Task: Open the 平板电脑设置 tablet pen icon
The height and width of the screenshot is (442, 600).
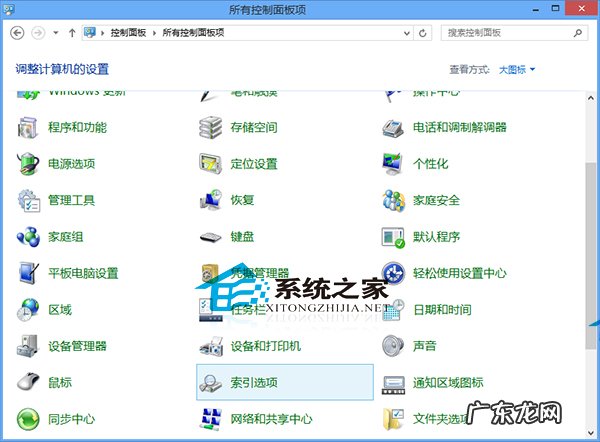Action: pyautogui.click(x=29, y=273)
